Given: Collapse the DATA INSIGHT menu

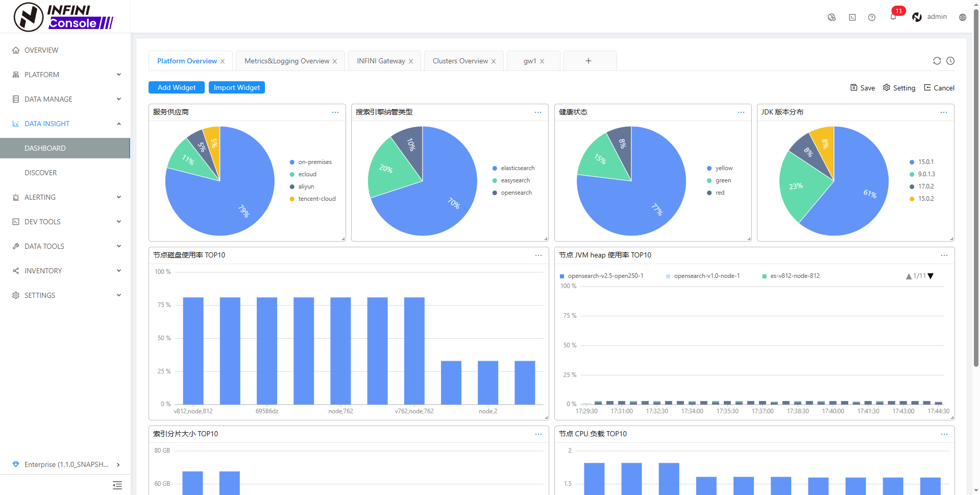Looking at the screenshot, I should (x=65, y=124).
